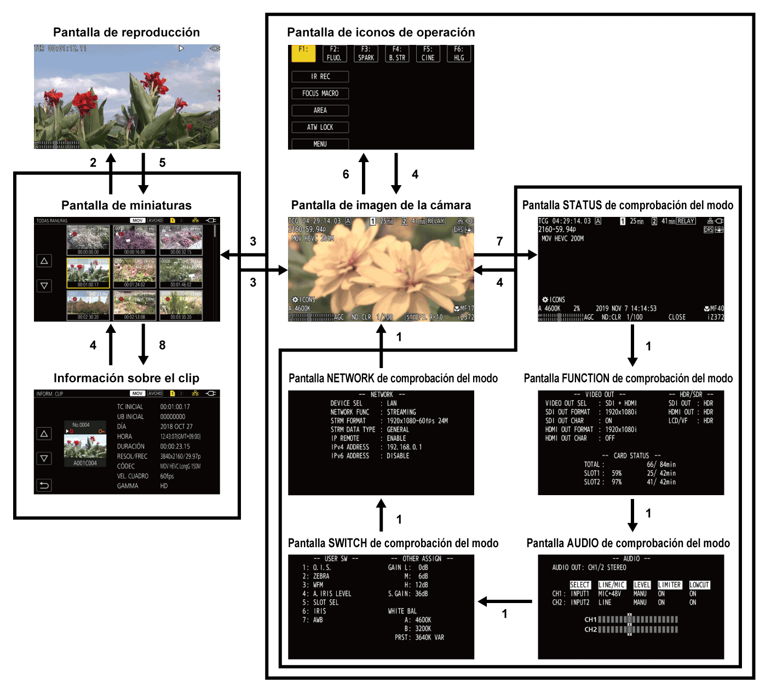The image size is (771, 700).
Task: Click the card slot 1 icon in thumbnail header
Action: [x=172, y=220]
